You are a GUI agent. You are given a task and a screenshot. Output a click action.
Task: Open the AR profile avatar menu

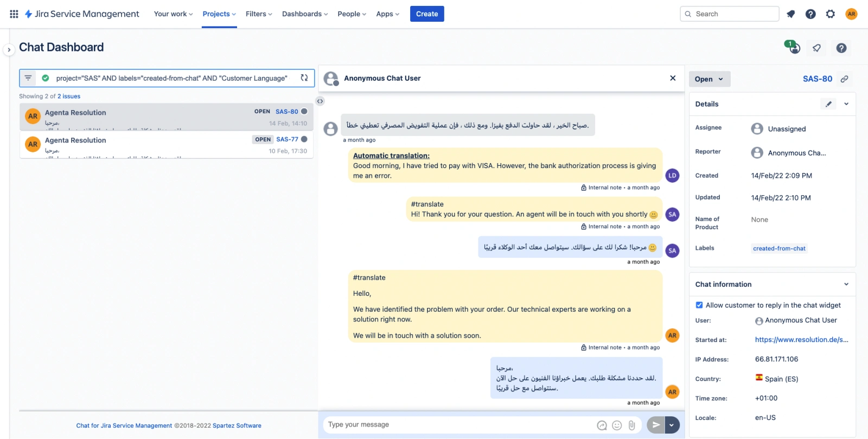click(852, 14)
